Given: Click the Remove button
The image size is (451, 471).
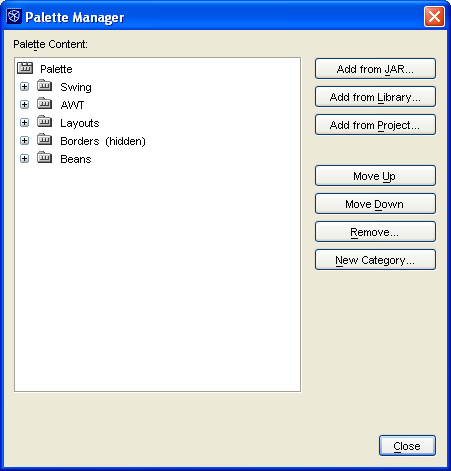Looking at the screenshot, I should (375, 232).
